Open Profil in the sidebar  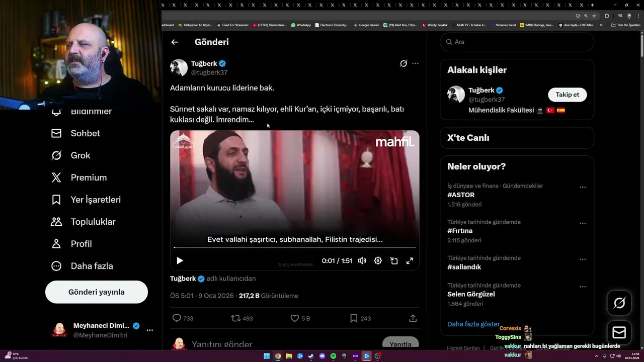click(71, 244)
